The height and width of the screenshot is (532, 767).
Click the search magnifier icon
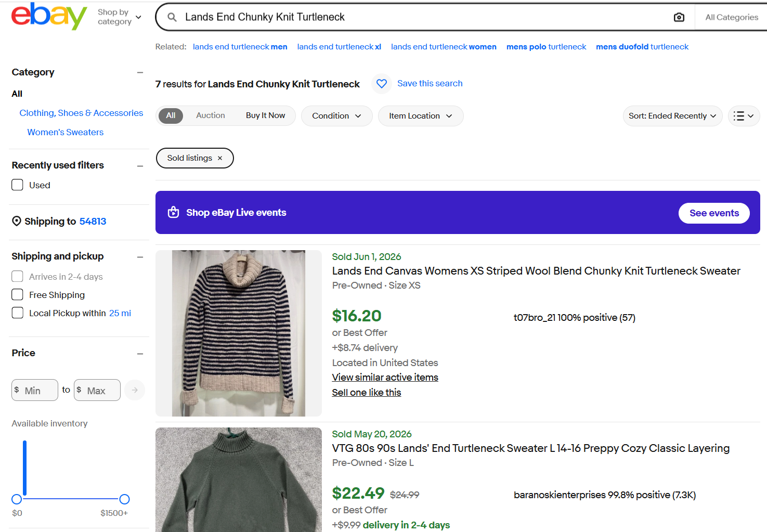pyautogui.click(x=172, y=17)
